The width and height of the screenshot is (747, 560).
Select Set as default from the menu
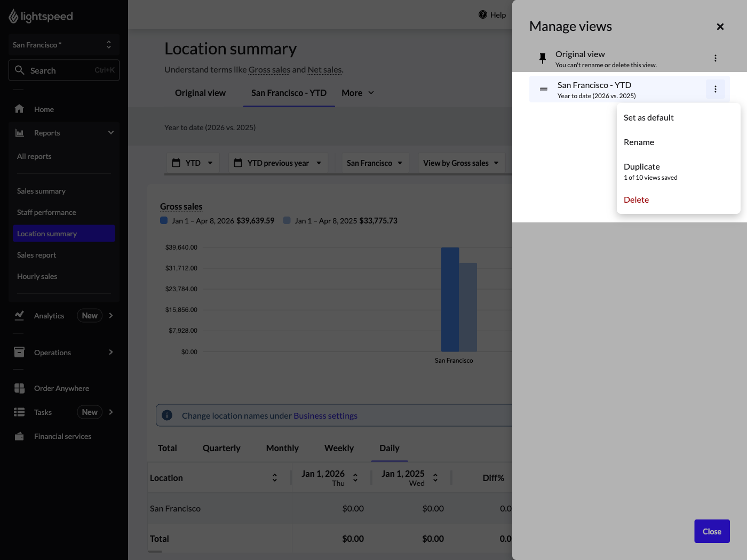648,117
